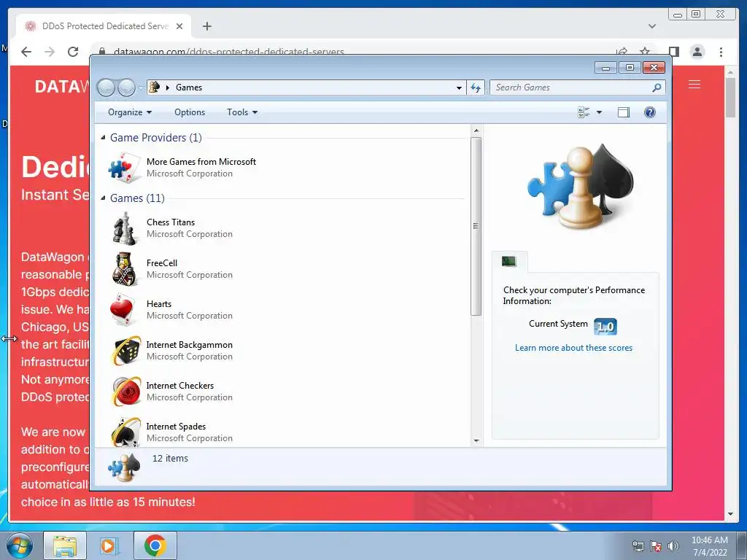Image resolution: width=747 pixels, height=560 pixels.
Task: Click the Internet Backgammon title text
Action: (190, 345)
